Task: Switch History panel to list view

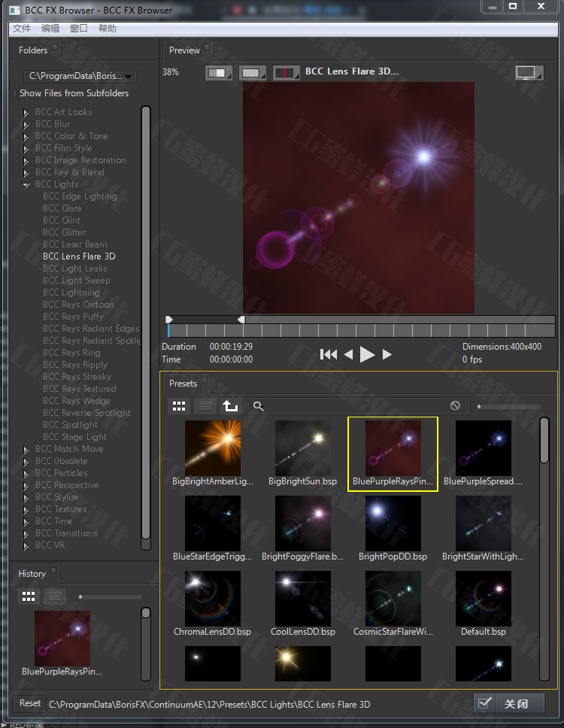Action: [x=53, y=596]
